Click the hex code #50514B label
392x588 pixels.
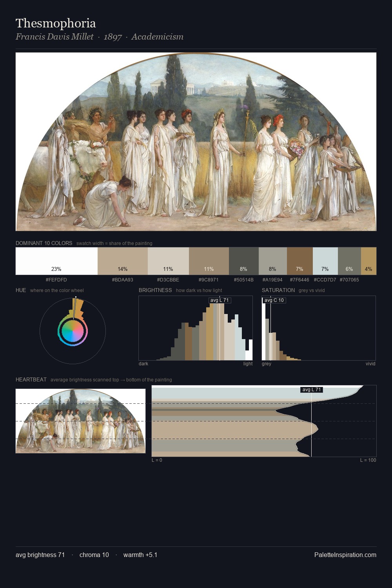point(244,280)
